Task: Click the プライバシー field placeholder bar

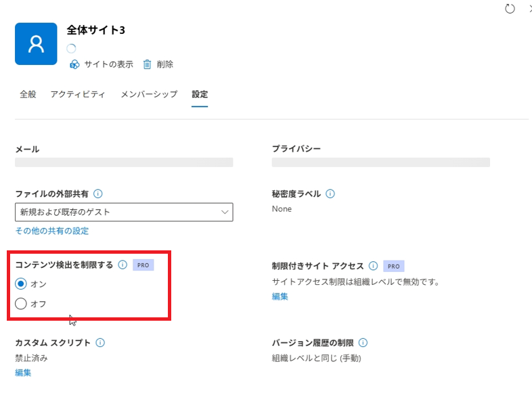Action: click(x=380, y=162)
